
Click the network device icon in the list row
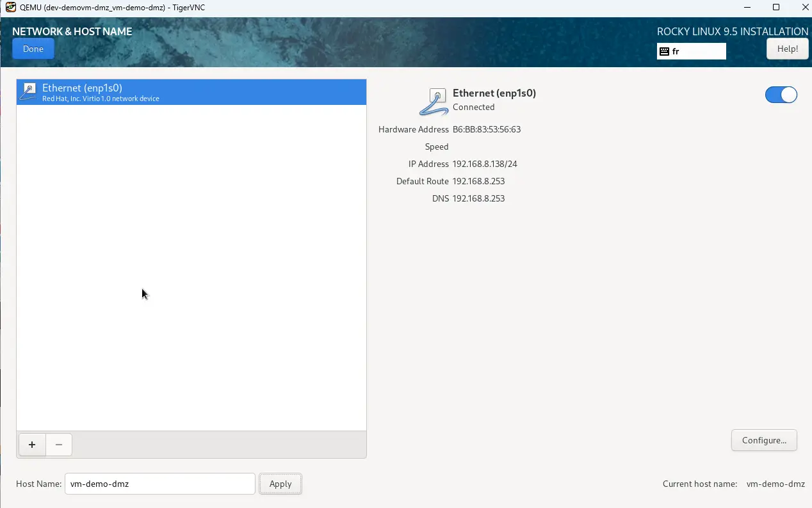pyautogui.click(x=28, y=92)
